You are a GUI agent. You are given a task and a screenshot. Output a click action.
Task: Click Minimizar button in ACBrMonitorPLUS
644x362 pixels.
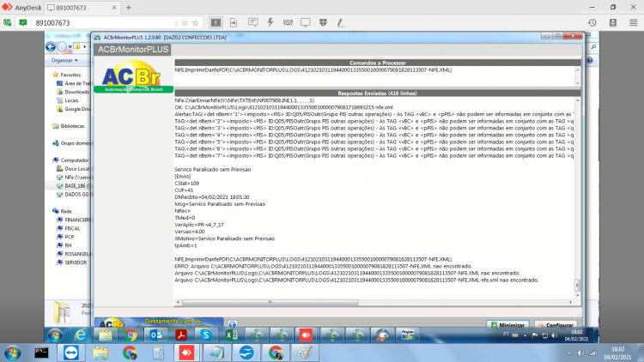[x=507, y=324]
